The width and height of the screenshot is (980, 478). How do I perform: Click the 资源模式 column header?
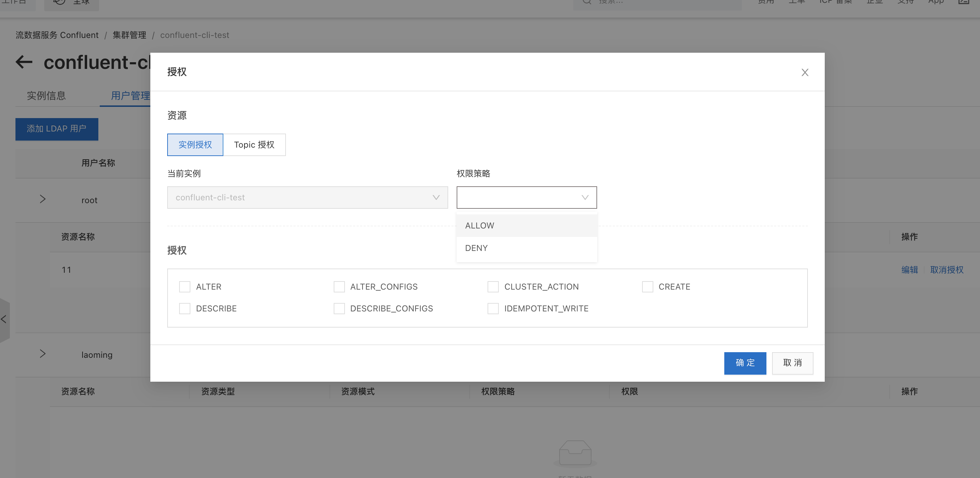(x=358, y=391)
